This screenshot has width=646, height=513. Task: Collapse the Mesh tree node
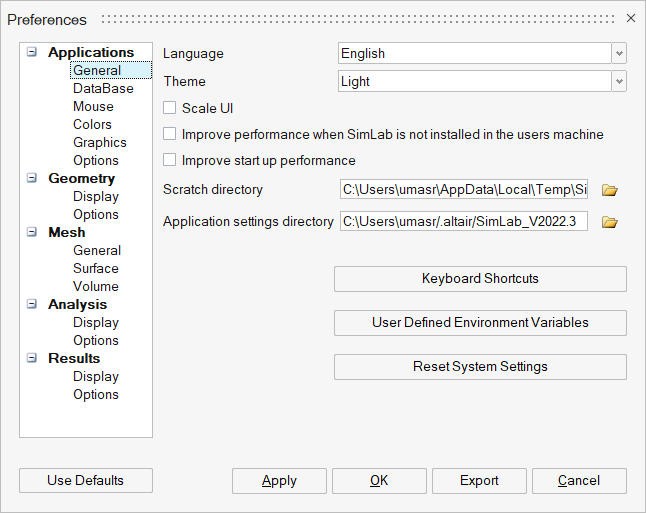[x=32, y=233]
